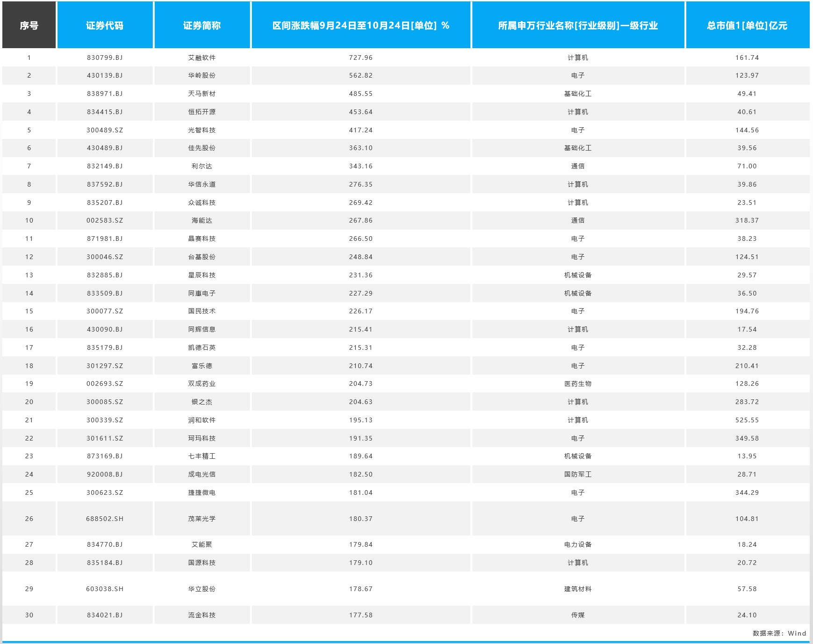The height and width of the screenshot is (644, 813).
Task: Click the name cell 恒拓开源
Action: coord(202,112)
